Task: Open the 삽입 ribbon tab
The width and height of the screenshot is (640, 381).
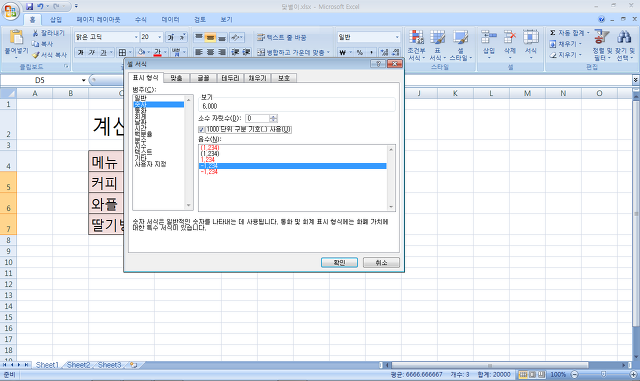Action: [56, 19]
